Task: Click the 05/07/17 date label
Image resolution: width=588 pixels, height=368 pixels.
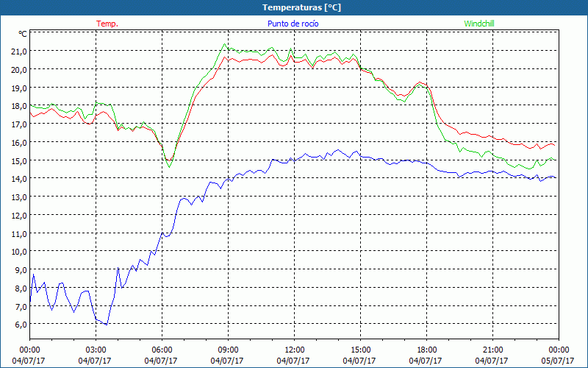Action: (558, 361)
